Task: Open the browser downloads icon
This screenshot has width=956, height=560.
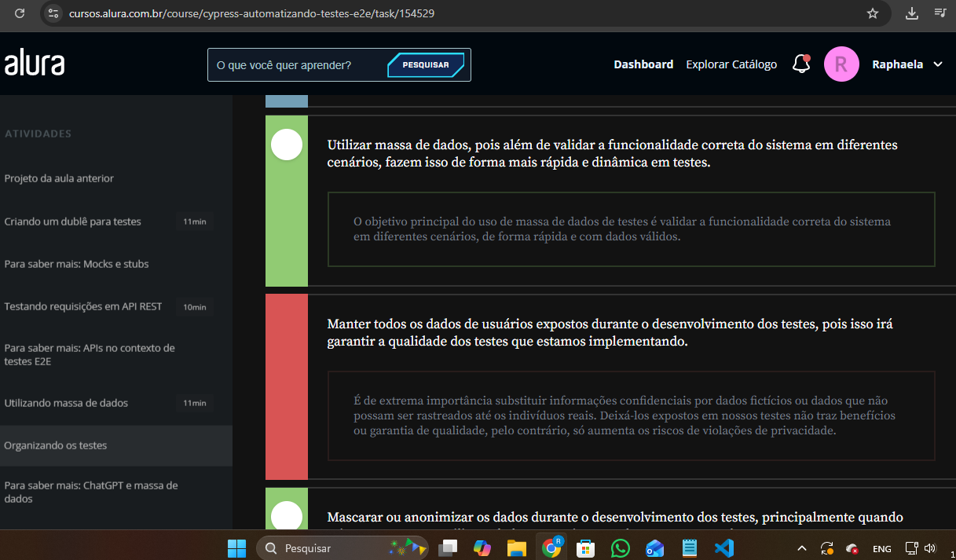Action: pos(911,13)
